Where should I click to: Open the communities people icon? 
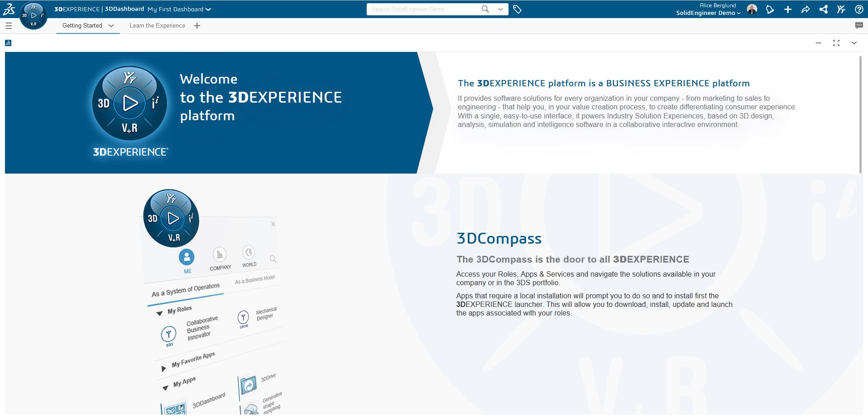click(841, 9)
